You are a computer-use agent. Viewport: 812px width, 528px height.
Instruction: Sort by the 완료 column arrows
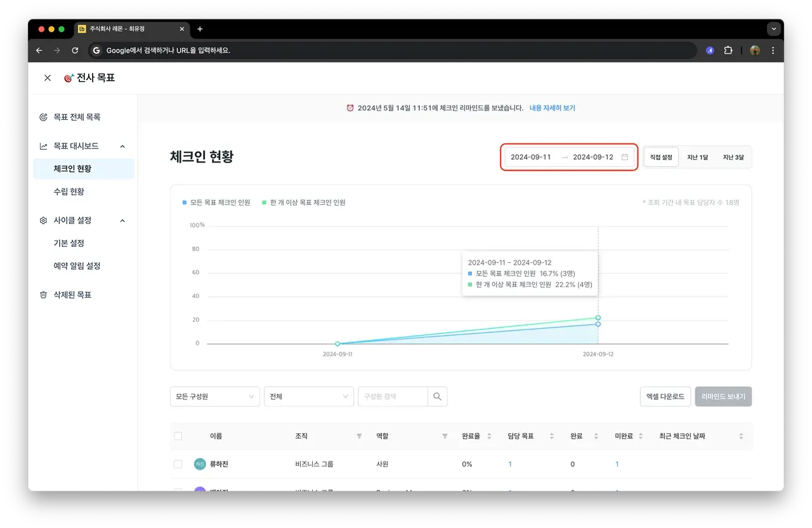click(596, 437)
